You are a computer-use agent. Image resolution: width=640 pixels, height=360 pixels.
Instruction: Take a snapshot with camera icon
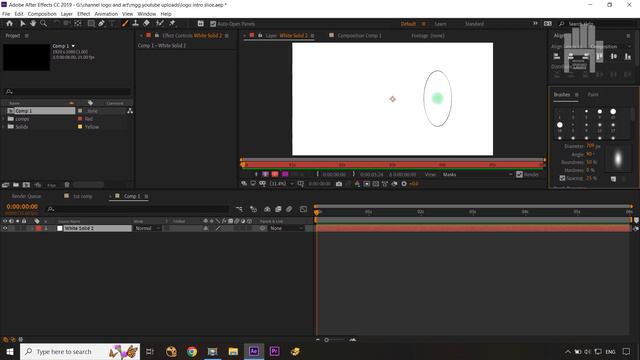pyautogui.click(x=339, y=184)
